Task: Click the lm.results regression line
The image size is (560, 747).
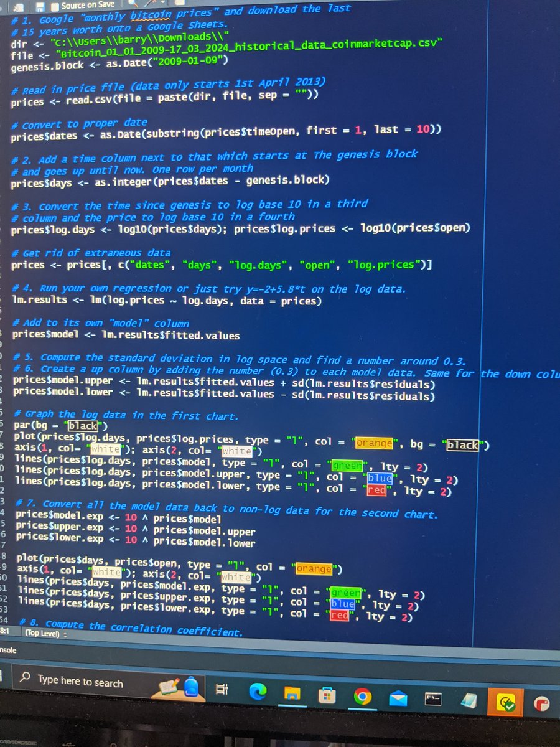Action: pyautogui.click(x=167, y=301)
